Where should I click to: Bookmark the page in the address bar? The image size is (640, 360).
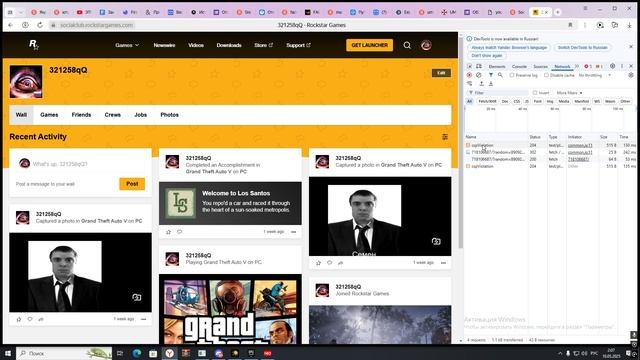(x=570, y=25)
